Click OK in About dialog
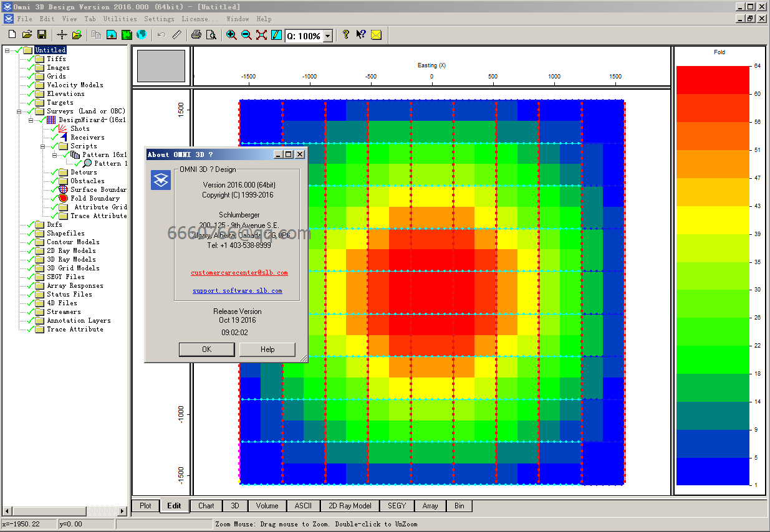Screen dimensions: 770x532 click(207, 349)
